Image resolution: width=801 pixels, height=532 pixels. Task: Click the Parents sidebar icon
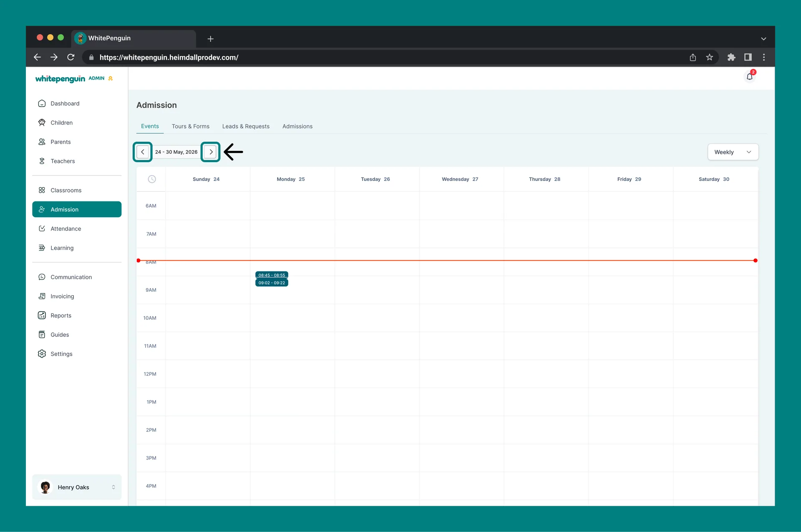tap(42, 142)
